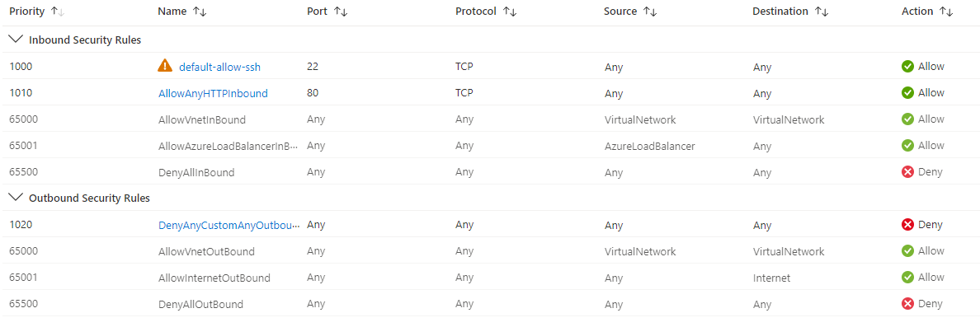The width and height of the screenshot is (980, 327).
Task: Click red Deny icon on priority 1020 row
Action: coord(907,225)
